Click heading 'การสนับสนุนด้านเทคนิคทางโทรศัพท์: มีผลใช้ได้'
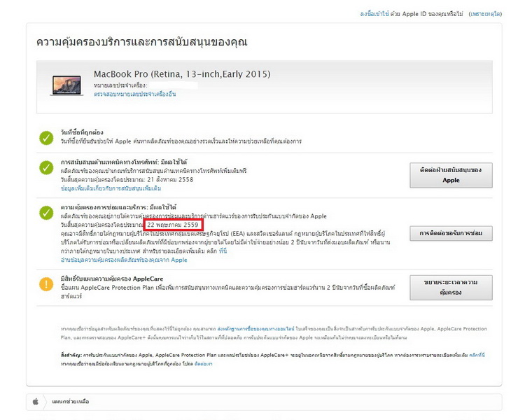The height and width of the screenshot is (420, 525). pyautogui.click(x=124, y=162)
